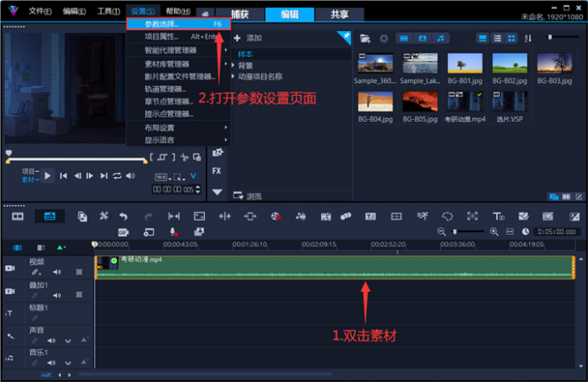Image resolution: width=588 pixels, height=382 pixels.
Task: Open the 参数选择 menu entry
Action: tap(178, 24)
